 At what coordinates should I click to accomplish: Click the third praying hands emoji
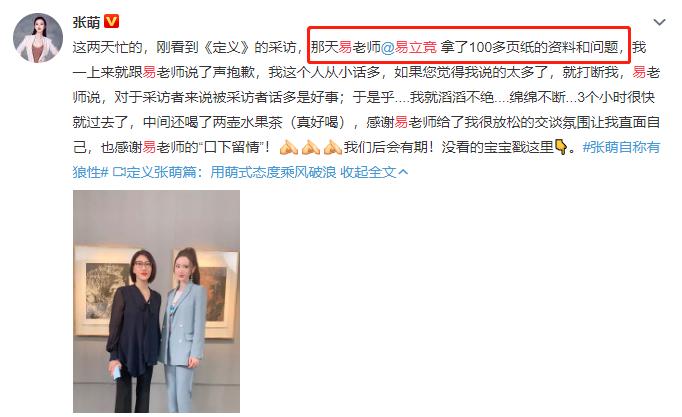[333, 147]
